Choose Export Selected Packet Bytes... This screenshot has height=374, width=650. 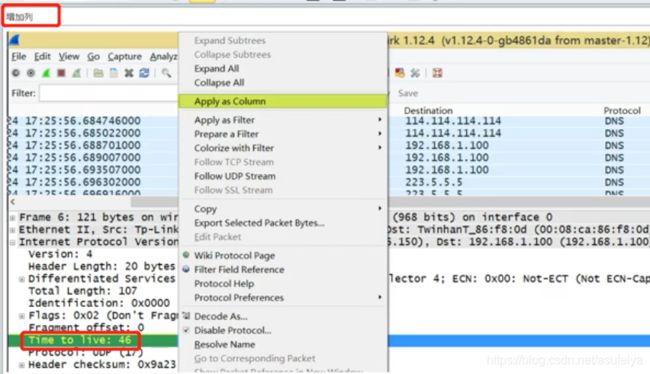pyautogui.click(x=259, y=223)
